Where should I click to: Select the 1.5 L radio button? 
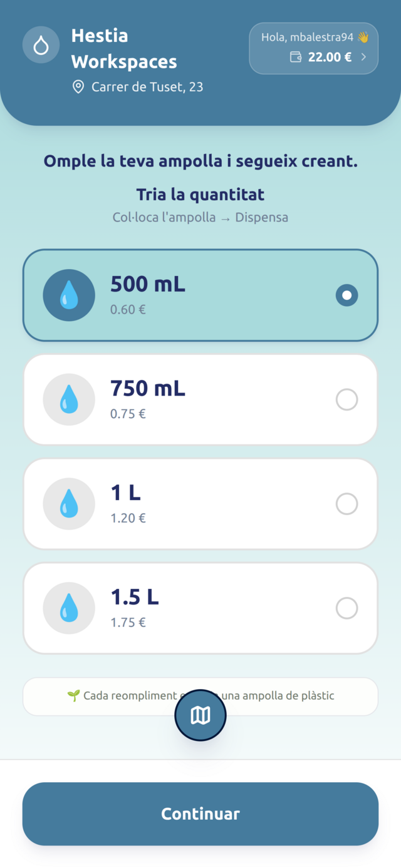click(347, 608)
